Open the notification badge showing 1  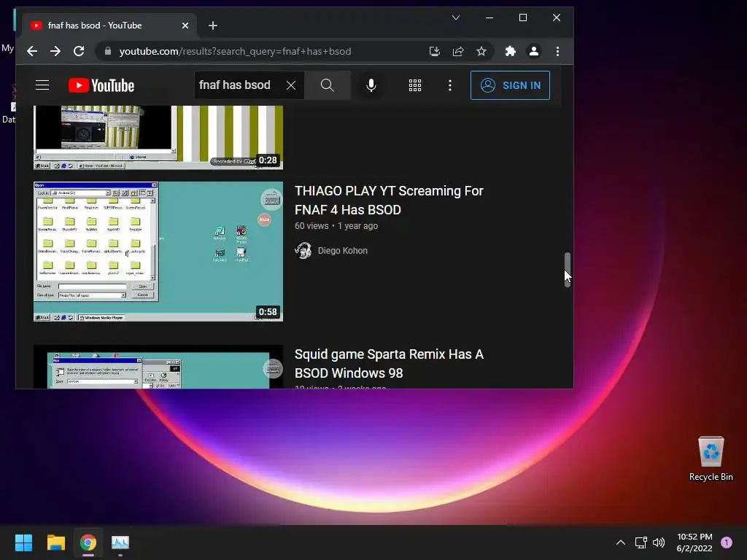(727, 542)
